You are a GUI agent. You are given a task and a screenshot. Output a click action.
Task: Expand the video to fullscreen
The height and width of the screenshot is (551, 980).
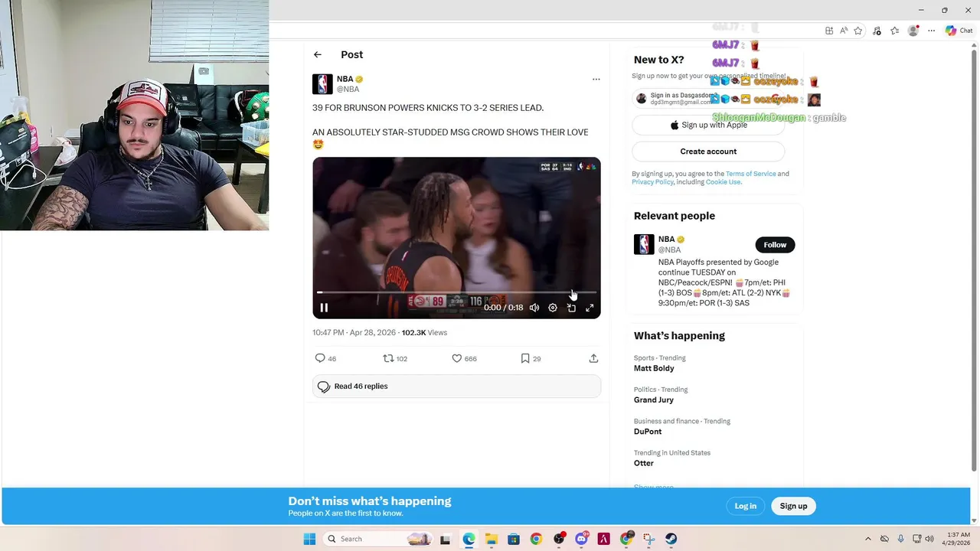click(x=590, y=308)
